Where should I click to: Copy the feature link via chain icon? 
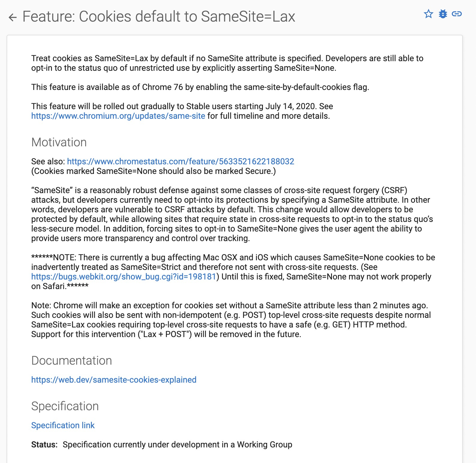click(456, 14)
